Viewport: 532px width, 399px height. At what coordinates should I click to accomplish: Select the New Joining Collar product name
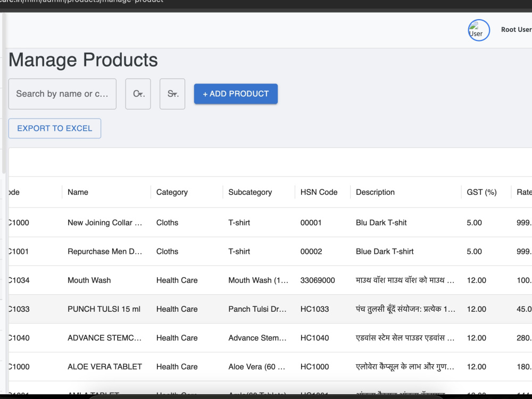pos(105,222)
